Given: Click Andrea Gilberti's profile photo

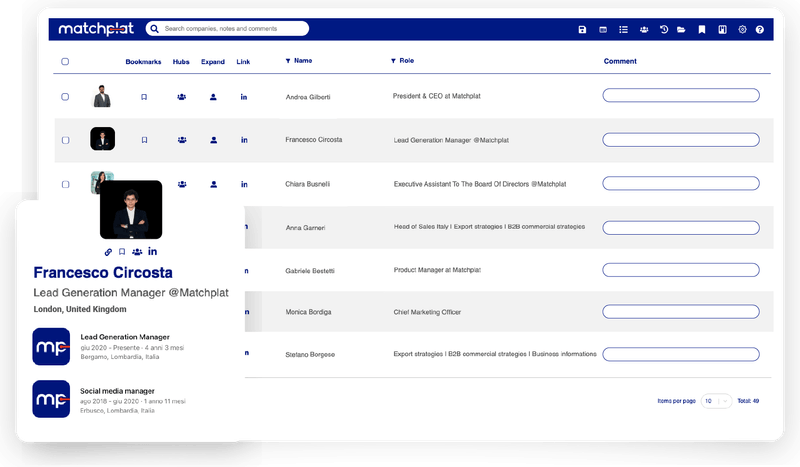Looking at the screenshot, I should point(102,96).
